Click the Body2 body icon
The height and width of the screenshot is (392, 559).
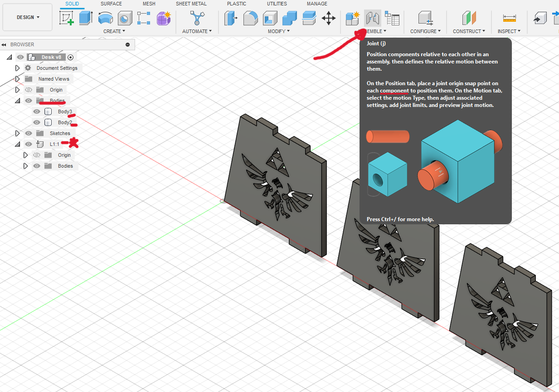[48, 122]
